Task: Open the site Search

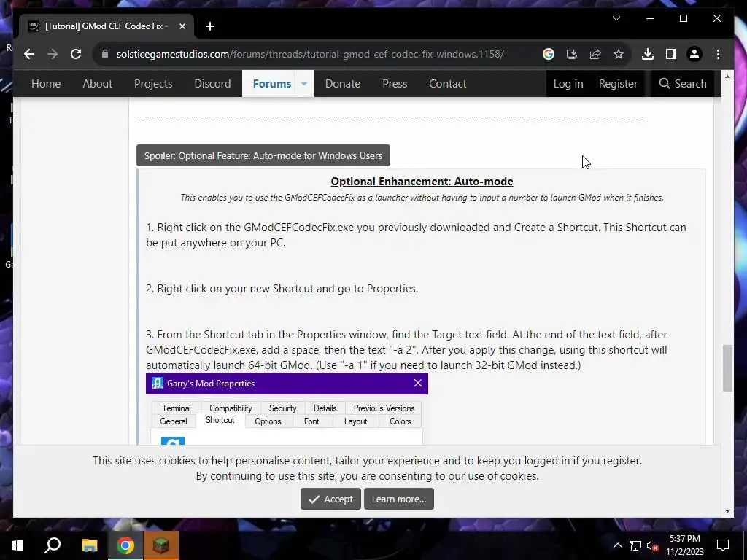Action: click(x=683, y=84)
